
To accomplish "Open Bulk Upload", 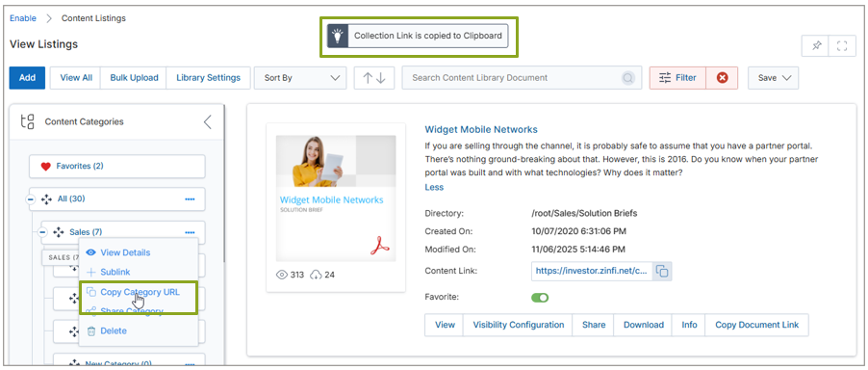I will tap(134, 78).
